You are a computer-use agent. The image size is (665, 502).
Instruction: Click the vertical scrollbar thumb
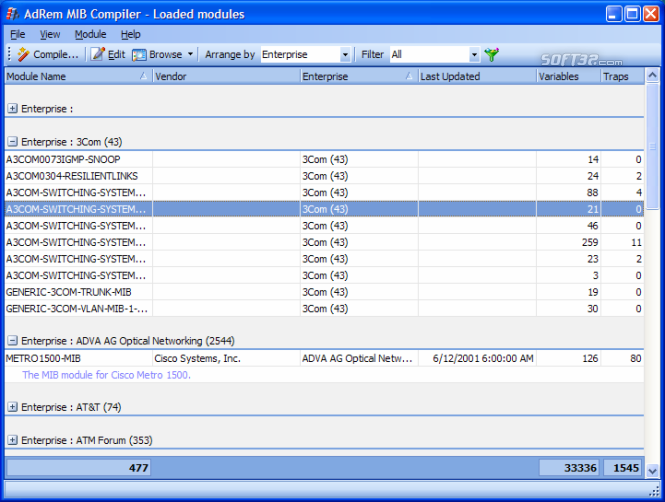coord(652,146)
